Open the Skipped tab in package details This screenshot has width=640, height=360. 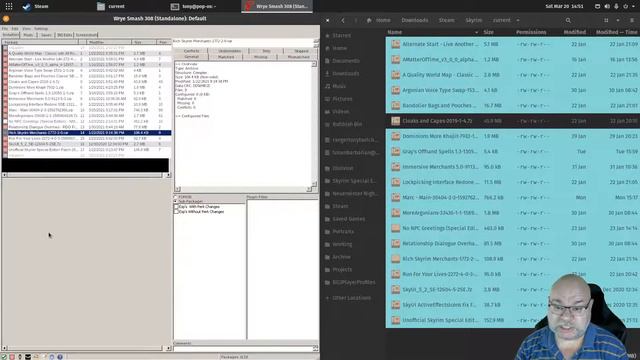coord(301,51)
